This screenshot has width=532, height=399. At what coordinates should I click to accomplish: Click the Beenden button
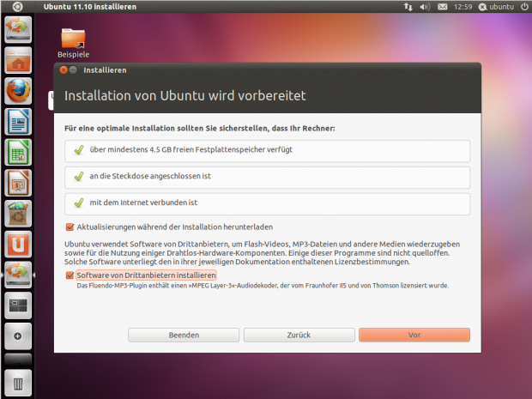click(x=184, y=335)
